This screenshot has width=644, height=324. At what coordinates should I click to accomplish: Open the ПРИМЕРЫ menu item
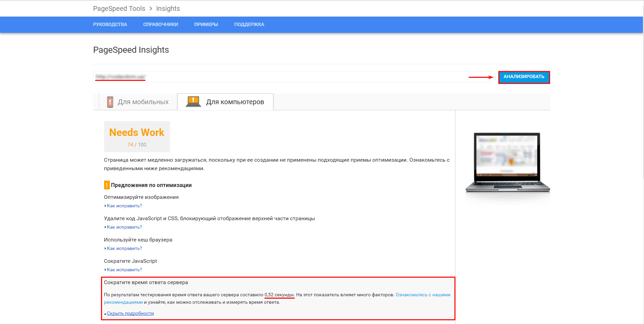tap(206, 24)
